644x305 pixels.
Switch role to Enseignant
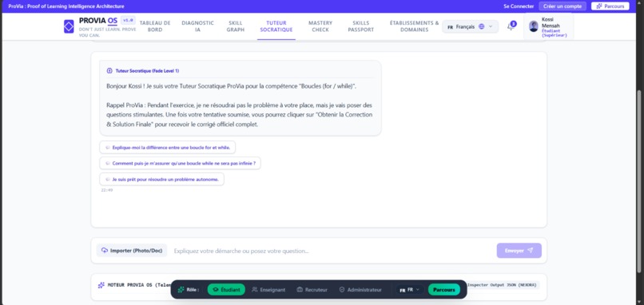pos(268,290)
